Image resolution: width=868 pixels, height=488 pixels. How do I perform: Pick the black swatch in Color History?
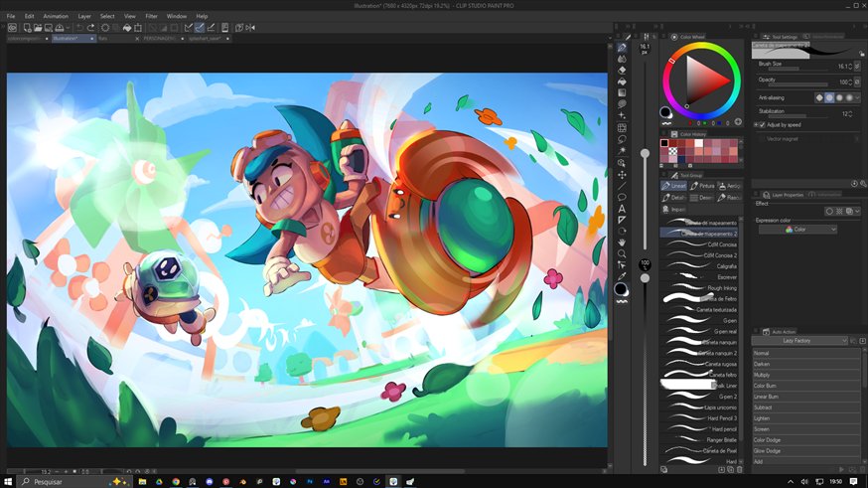[x=664, y=143]
